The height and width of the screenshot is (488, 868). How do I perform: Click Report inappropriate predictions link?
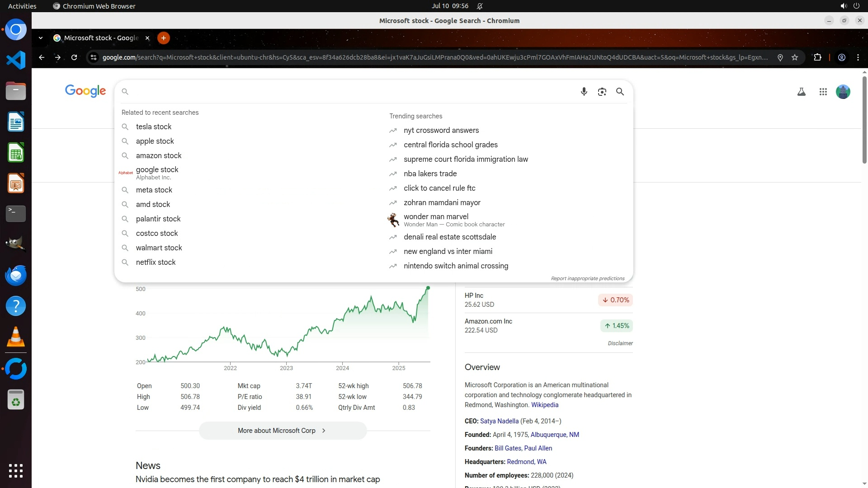[x=587, y=278]
